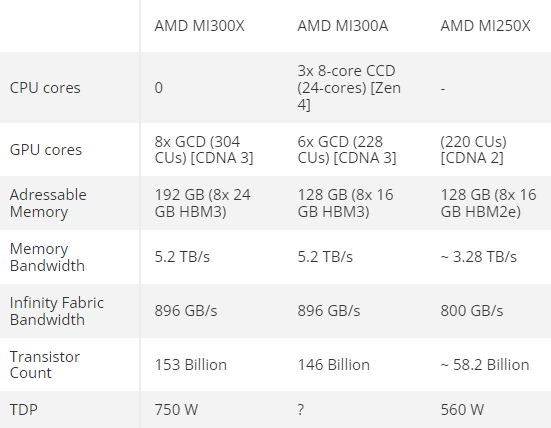Click the Transistor Count row label
The height and width of the screenshot is (428, 551).
coord(45,365)
